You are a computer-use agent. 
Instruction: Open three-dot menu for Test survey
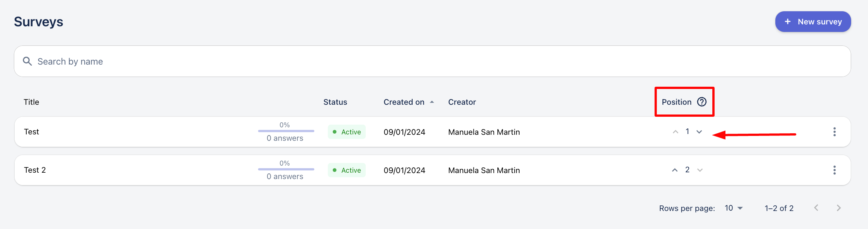pyautogui.click(x=834, y=132)
